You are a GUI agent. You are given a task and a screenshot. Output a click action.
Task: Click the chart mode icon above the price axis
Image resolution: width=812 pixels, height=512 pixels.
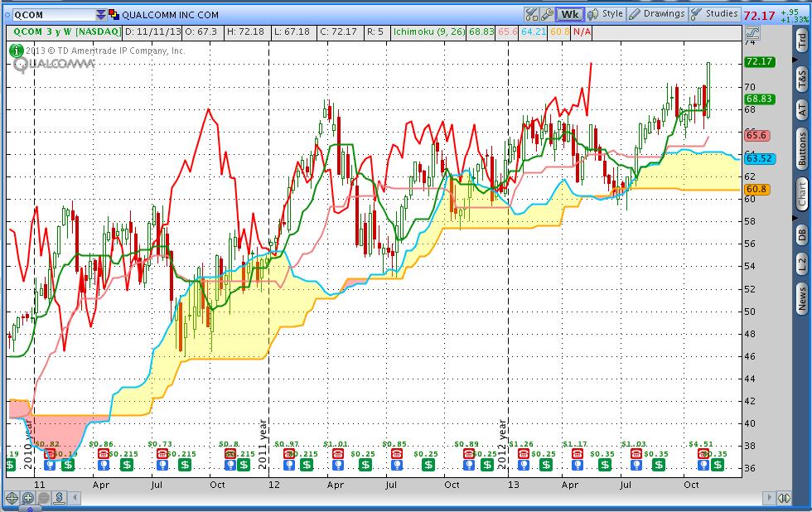pos(752,32)
